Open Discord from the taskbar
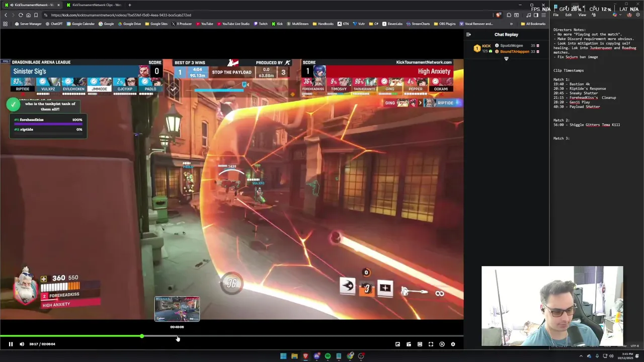The image size is (644, 362). click(316, 356)
